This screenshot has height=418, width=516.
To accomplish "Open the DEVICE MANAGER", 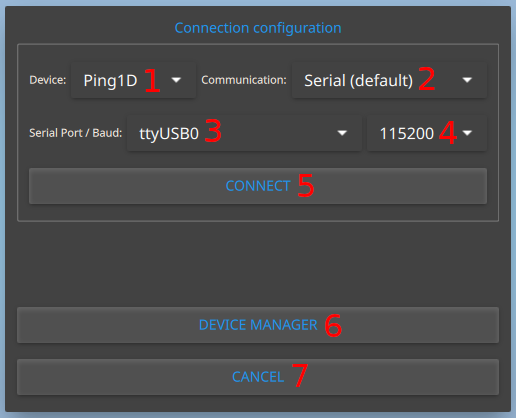I will (x=258, y=325).
